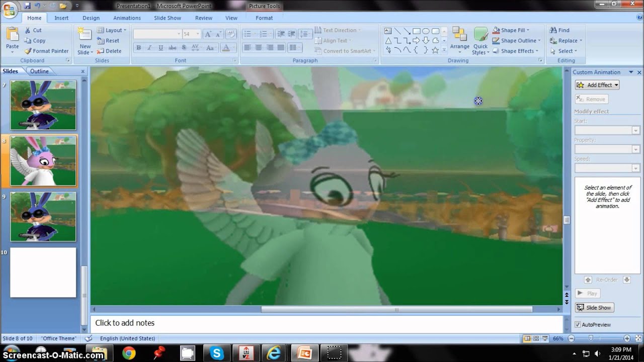Open Skype from taskbar

[217, 353]
